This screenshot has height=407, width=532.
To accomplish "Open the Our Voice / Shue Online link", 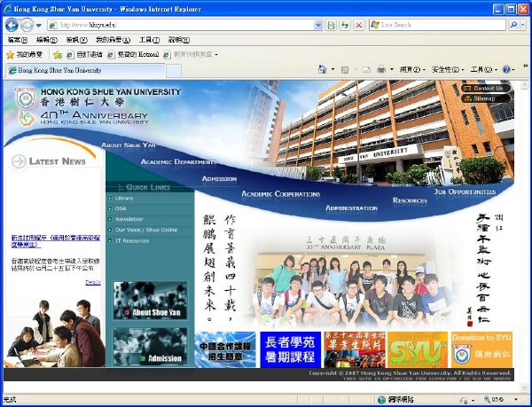I will 146,230.
